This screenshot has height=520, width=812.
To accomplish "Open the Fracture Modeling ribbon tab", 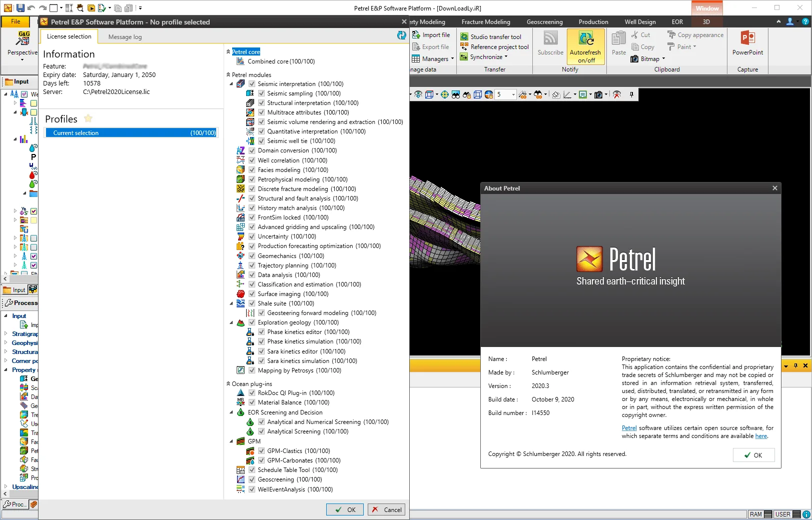I will click(486, 22).
